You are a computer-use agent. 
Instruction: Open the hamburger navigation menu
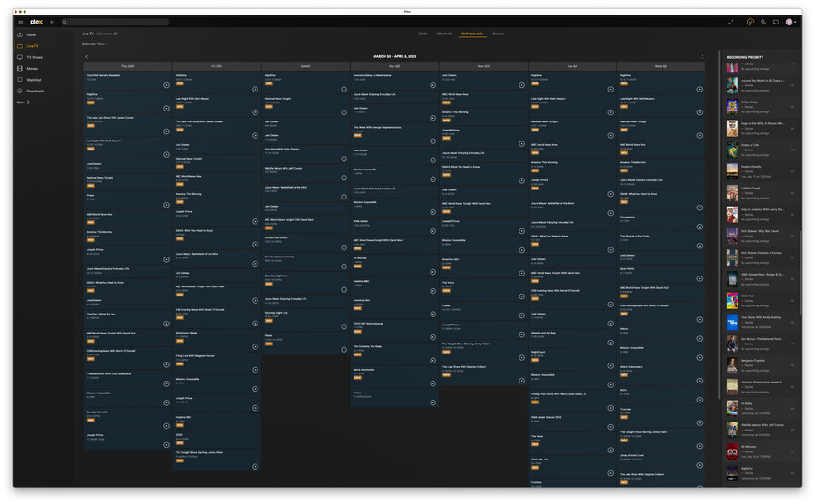click(20, 22)
